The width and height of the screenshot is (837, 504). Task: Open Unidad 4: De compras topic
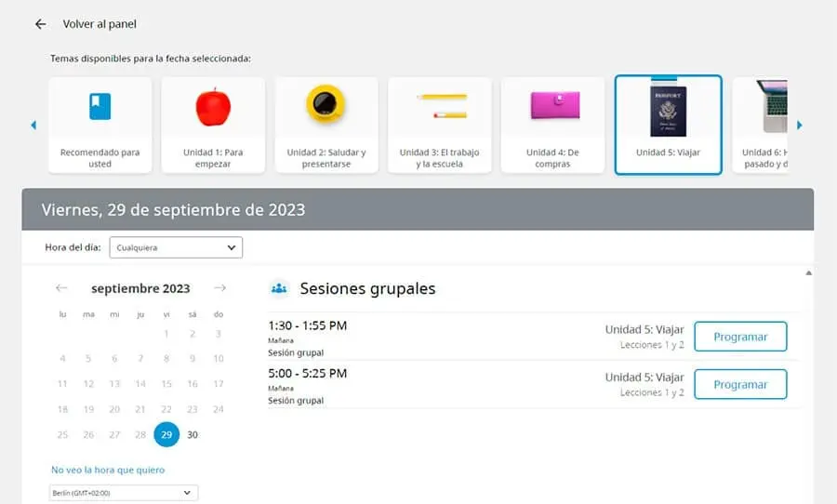(552, 125)
